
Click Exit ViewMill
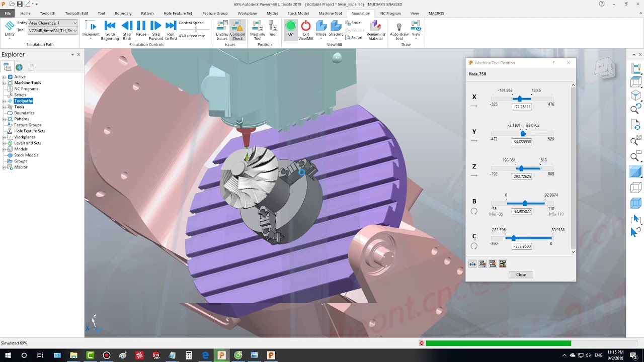coord(306,30)
